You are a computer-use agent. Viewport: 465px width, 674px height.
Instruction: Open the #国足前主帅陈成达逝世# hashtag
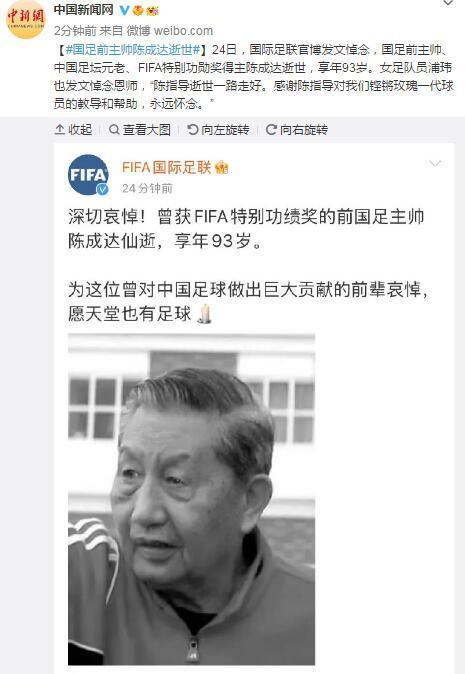[x=133, y=49]
